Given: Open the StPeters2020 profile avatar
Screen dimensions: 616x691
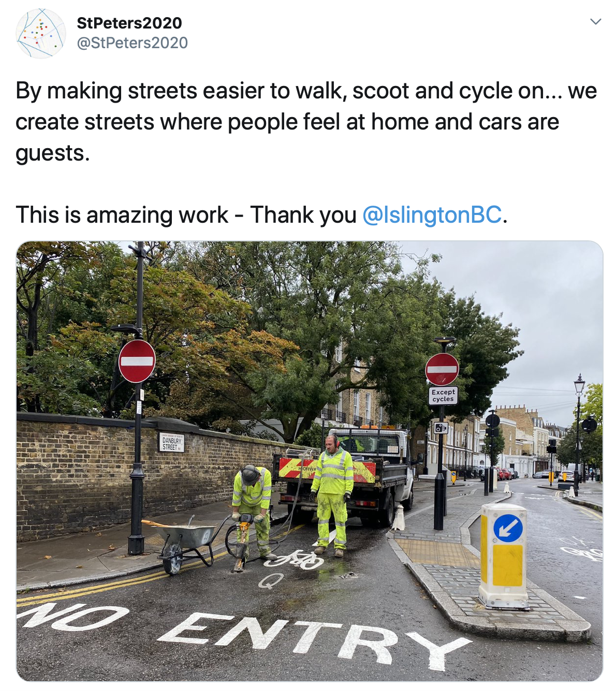Looking at the screenshot, I should (x=41, y=33).
